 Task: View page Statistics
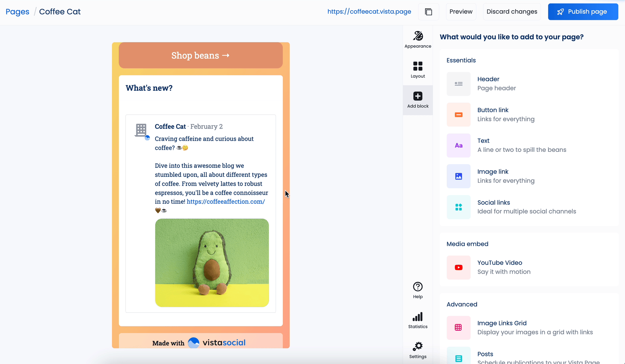(418, 320)
